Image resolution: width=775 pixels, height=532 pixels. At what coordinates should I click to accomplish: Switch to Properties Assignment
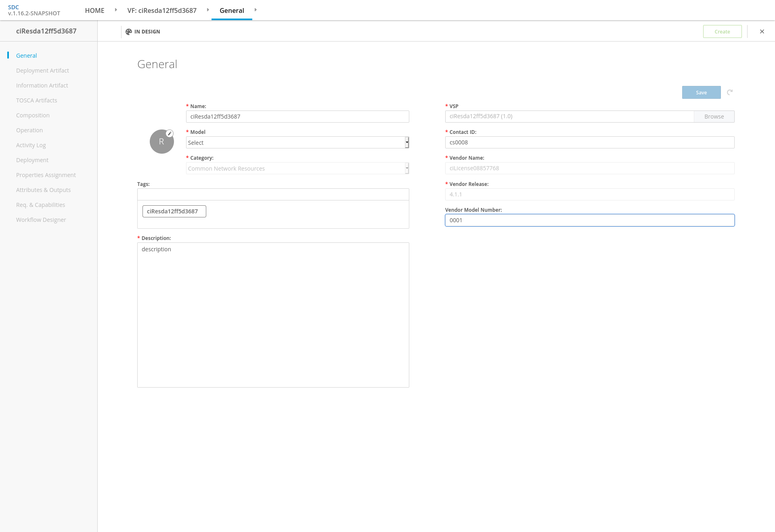click(x=46, y=175)
